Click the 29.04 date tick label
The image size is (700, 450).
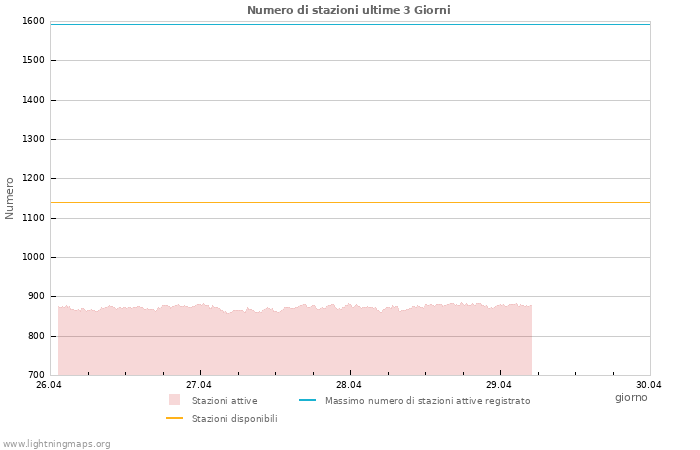499,385
